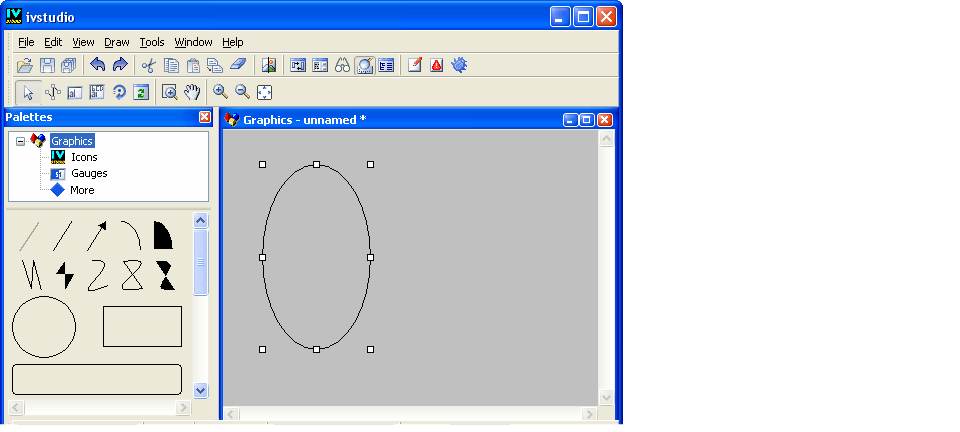The height and width of the screenshot is (432, 960).
Task: Click the fit to contents icon
Action: tap(264, 92)
